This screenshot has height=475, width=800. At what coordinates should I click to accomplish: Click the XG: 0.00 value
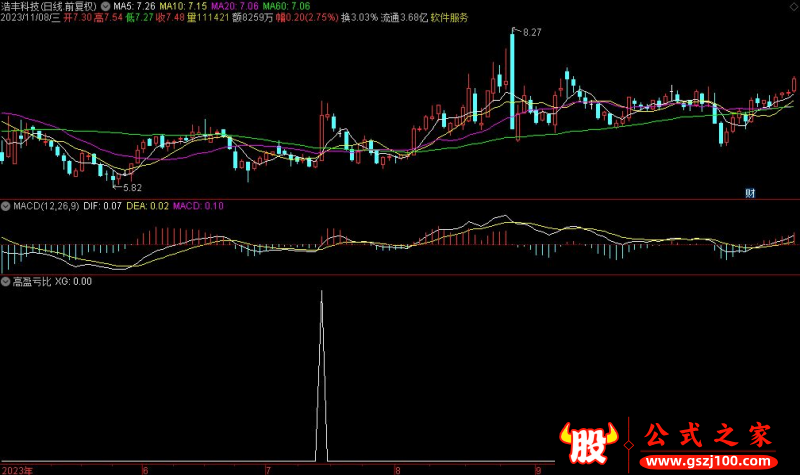click(x=73, y=282)
